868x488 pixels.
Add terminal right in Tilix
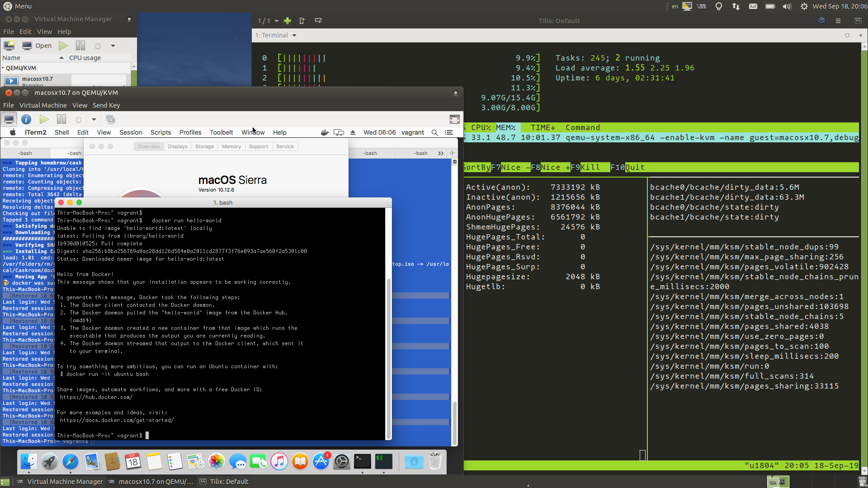point(302,21)
